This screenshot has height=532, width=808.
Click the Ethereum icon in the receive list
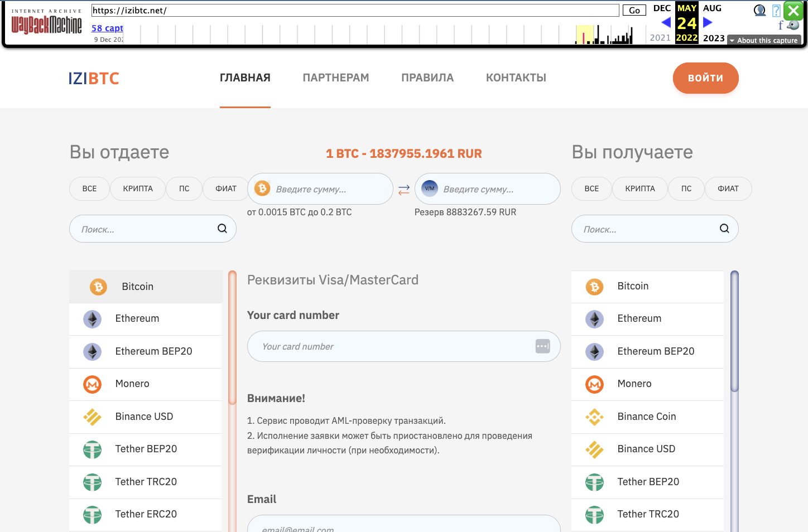tap(594, 319)
